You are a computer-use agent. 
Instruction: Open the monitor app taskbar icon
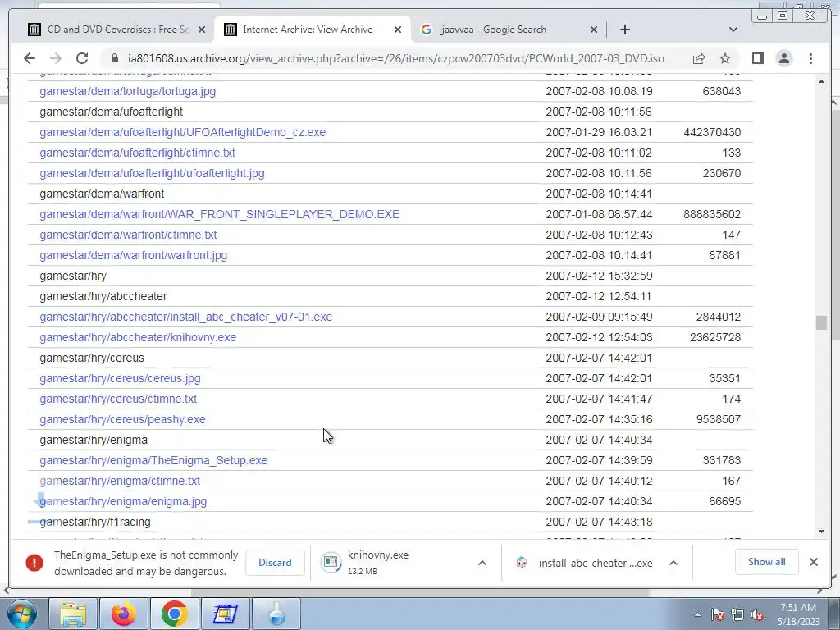tap(225, 614)
